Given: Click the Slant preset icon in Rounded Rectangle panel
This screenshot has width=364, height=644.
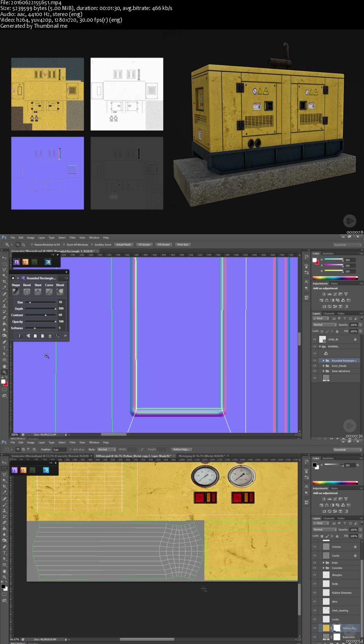Looking at the screenshot, I should [x=38, y=292].
